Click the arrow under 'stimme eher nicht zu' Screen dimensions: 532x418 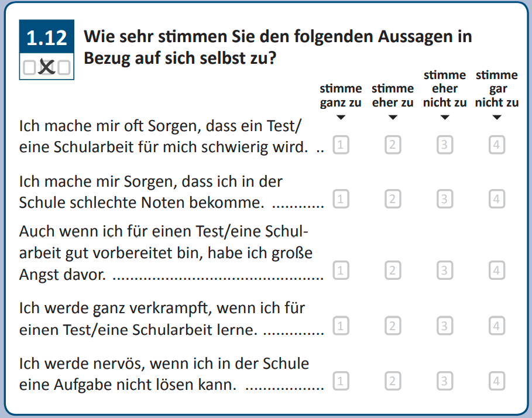(445, 118)
